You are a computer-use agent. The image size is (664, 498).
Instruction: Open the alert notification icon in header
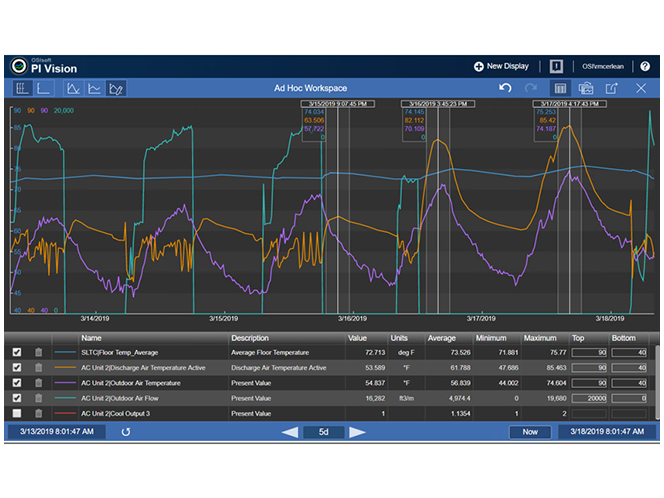[x=556, y=66]
